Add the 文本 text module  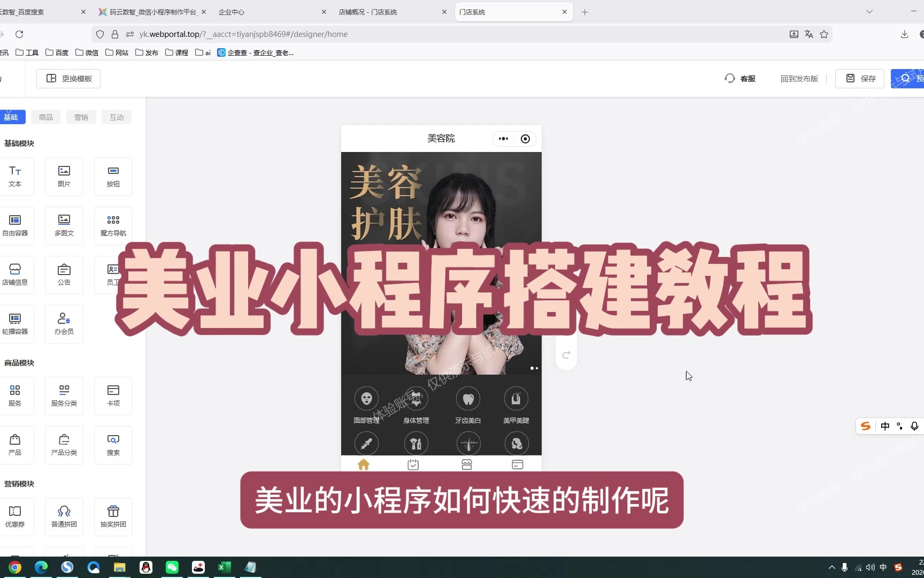pos(15,177)
